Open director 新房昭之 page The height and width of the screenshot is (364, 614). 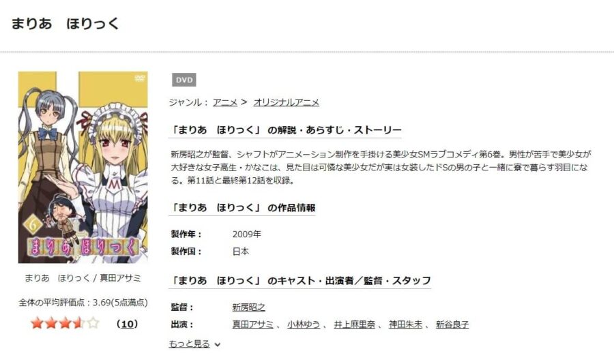[248, 307]
